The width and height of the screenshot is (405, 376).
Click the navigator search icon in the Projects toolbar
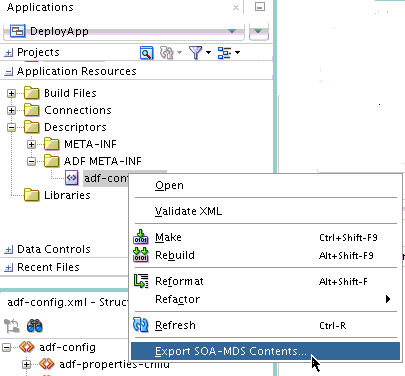pos(146,53)
